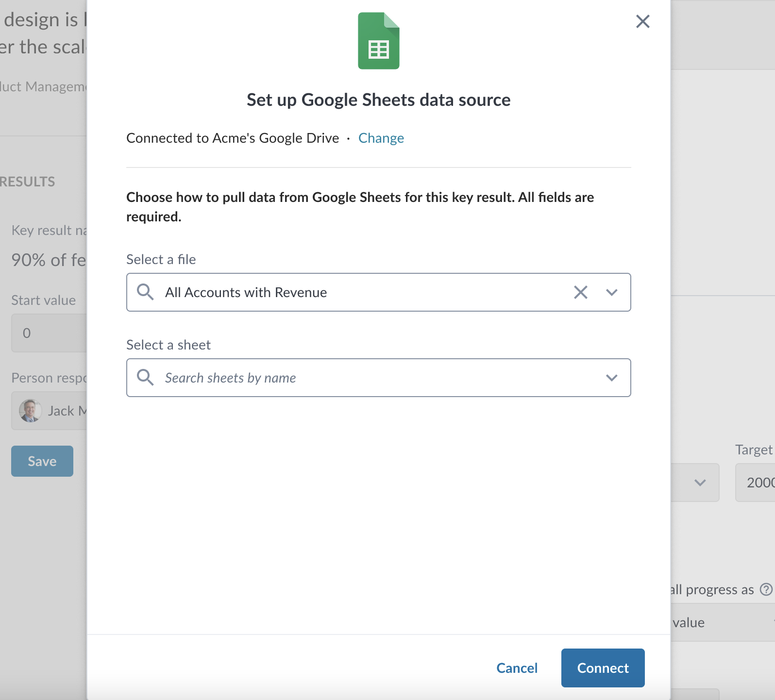Expand the Select a file dropdown chevron

click(612, 292)
